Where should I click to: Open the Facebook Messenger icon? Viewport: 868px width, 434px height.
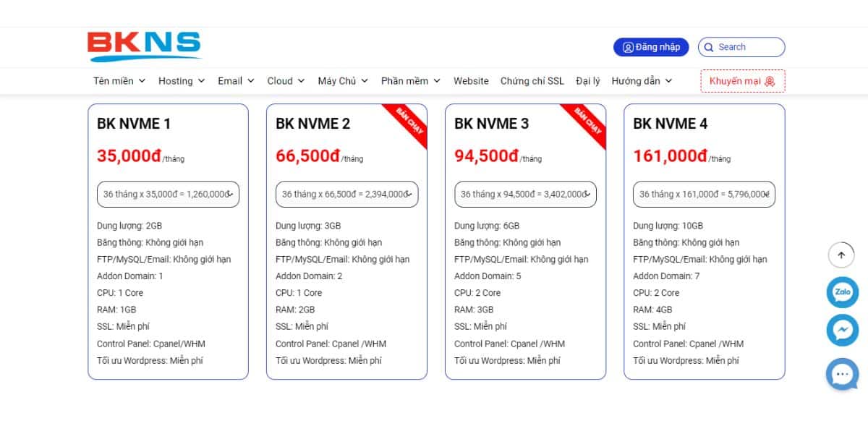click(841, 331)
